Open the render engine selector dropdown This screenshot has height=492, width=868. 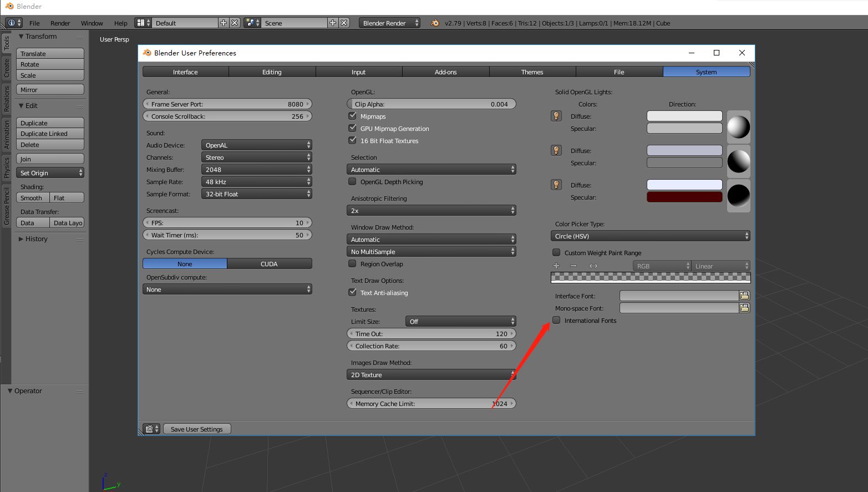click(390, 23)
